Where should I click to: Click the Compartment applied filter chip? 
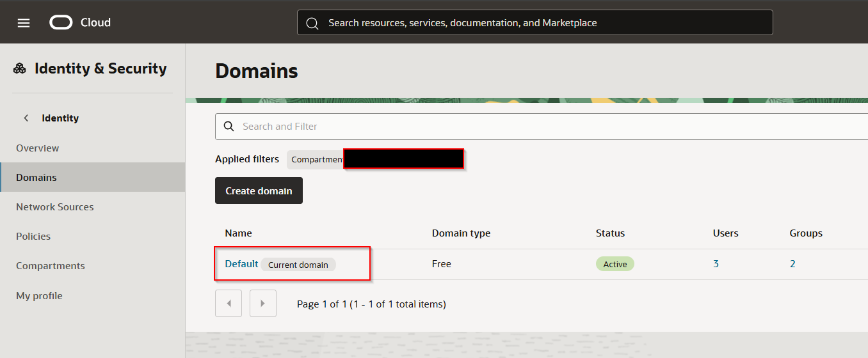pos(316,160)
